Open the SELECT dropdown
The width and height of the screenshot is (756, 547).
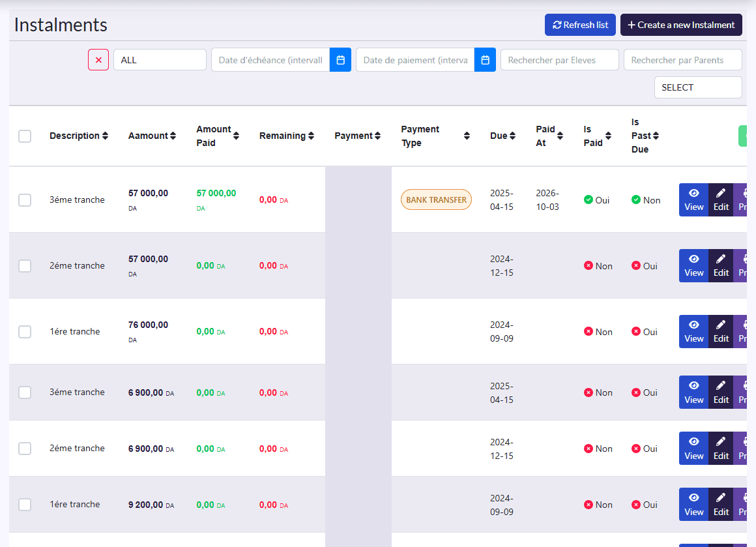click(697, 87)
